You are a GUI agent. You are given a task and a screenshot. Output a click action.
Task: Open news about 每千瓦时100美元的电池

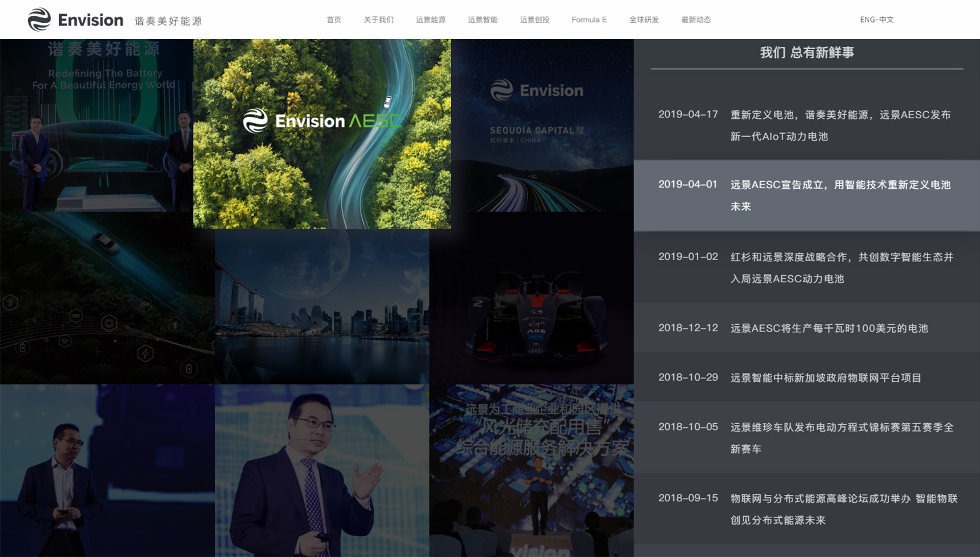pos(829,328)
